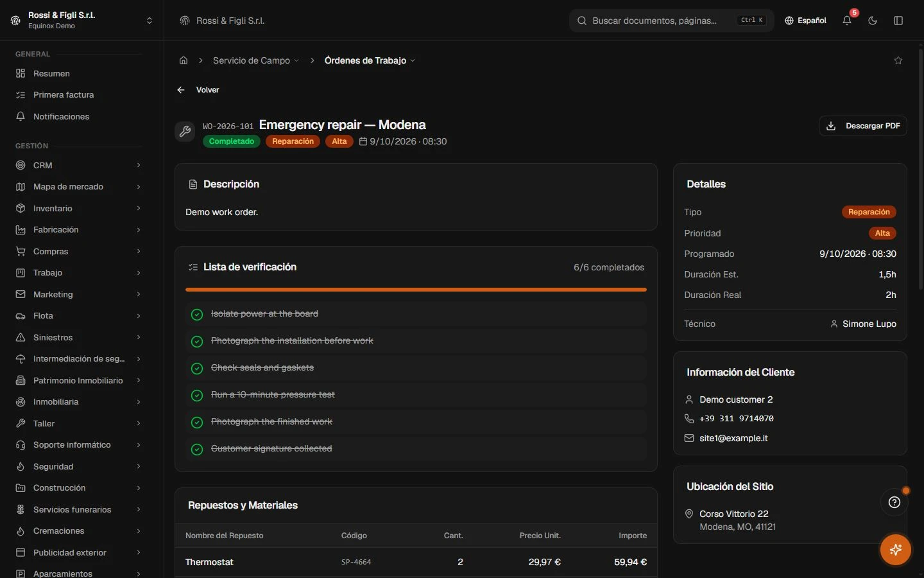
Task: Expand the Construcción sidebar chevron
Action: pyautogui.click(x=139, y=488)
